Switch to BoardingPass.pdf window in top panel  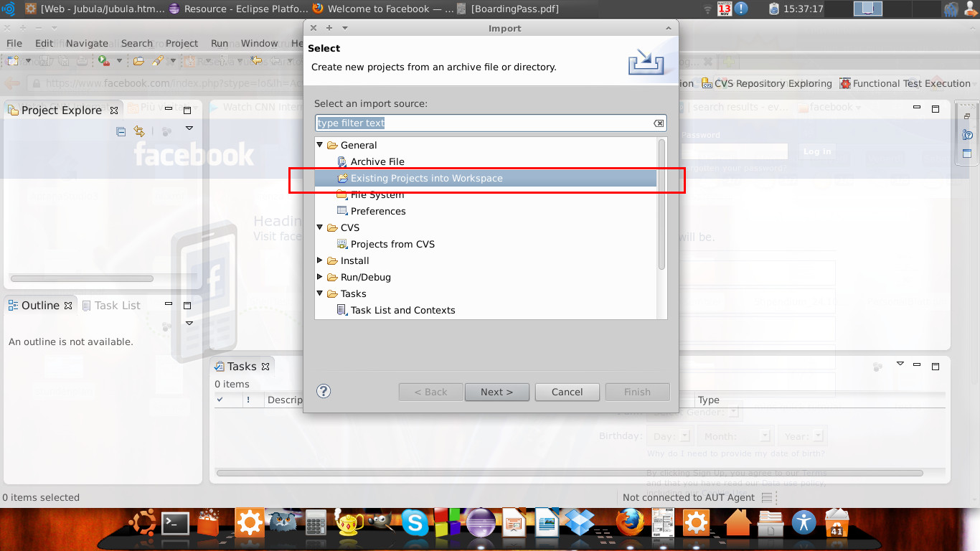(509, 9)
